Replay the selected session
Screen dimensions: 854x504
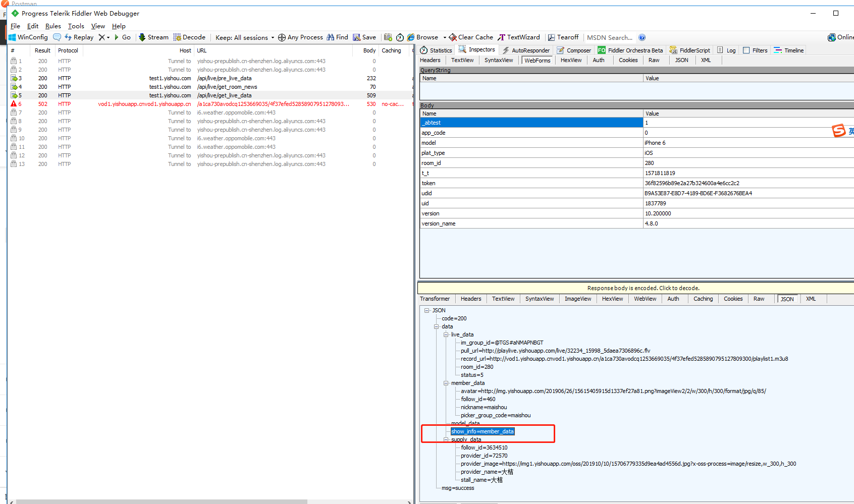pos(79,37)
